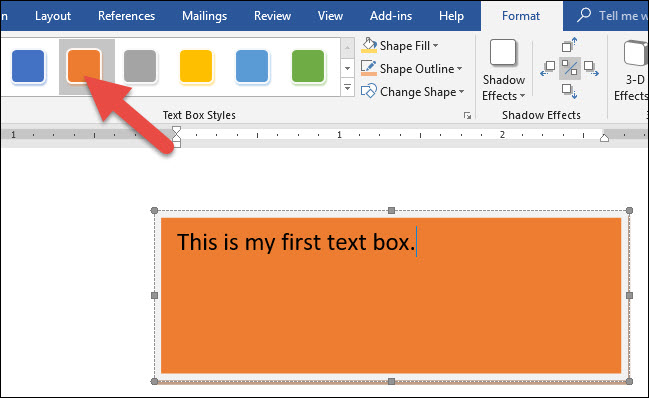Viewport: 649px width, 398px height.
Task: Click the right-middle resize handle of text box
Action: coord(630,295)
